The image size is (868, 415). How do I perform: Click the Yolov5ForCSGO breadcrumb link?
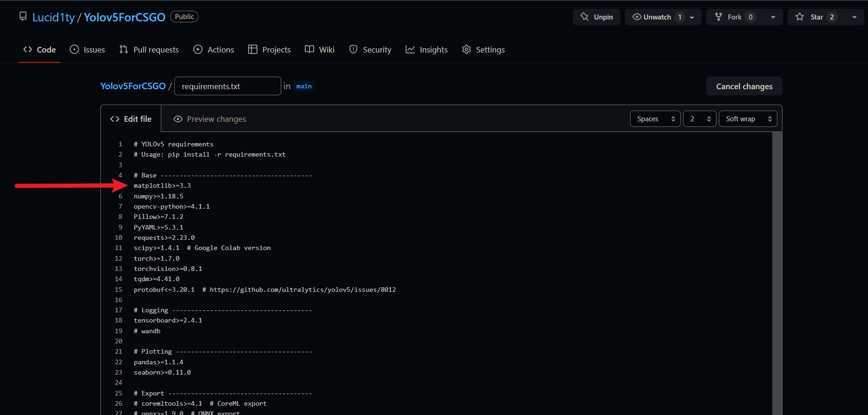click(x=133, y=86)
